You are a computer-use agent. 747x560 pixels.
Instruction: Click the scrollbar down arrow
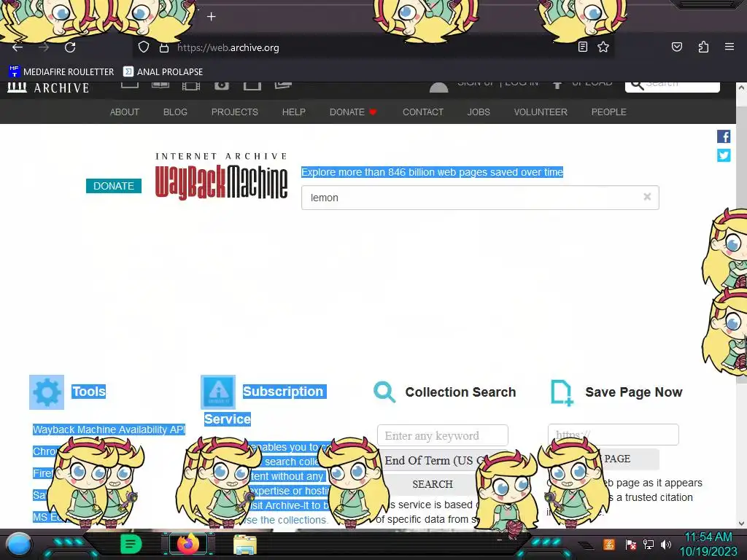pos(741,523)
